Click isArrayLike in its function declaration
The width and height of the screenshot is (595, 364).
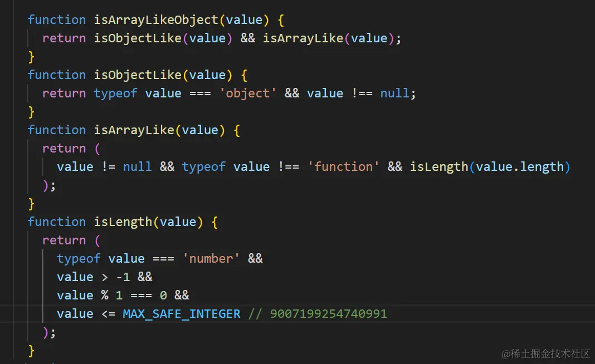tap(134, 130)
